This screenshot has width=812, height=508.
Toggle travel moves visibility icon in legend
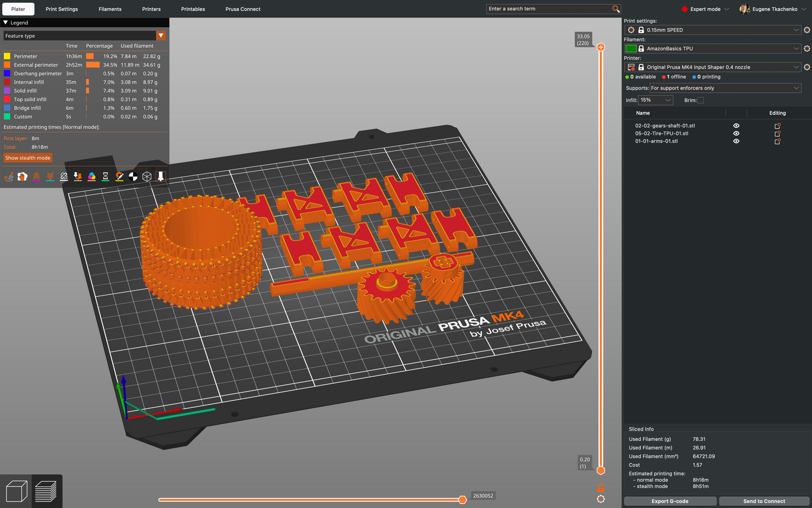coord(9,177)
